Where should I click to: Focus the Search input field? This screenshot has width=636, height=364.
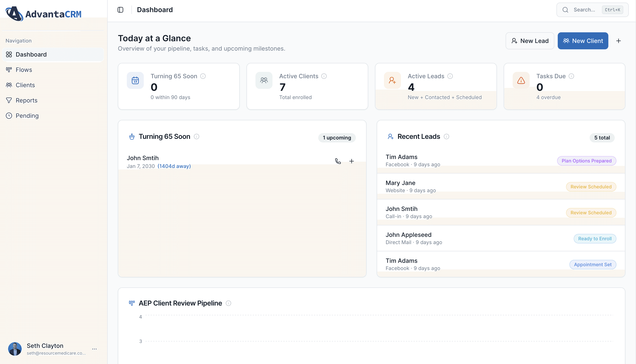pos(584,10)
